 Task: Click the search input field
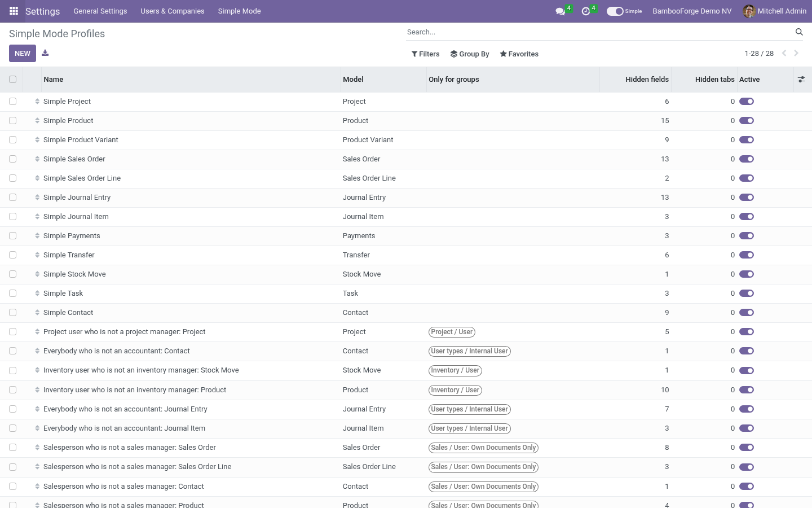point(598,32)
